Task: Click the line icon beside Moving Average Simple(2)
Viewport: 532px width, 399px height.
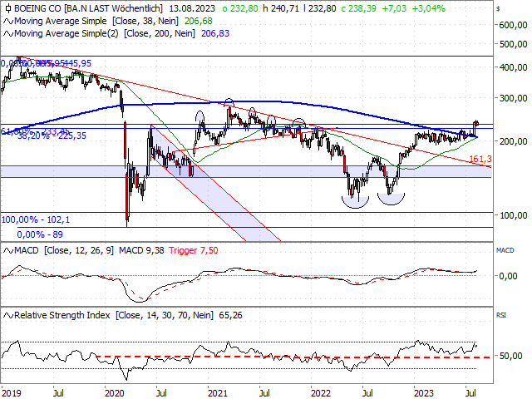Action: coord(8,34)
